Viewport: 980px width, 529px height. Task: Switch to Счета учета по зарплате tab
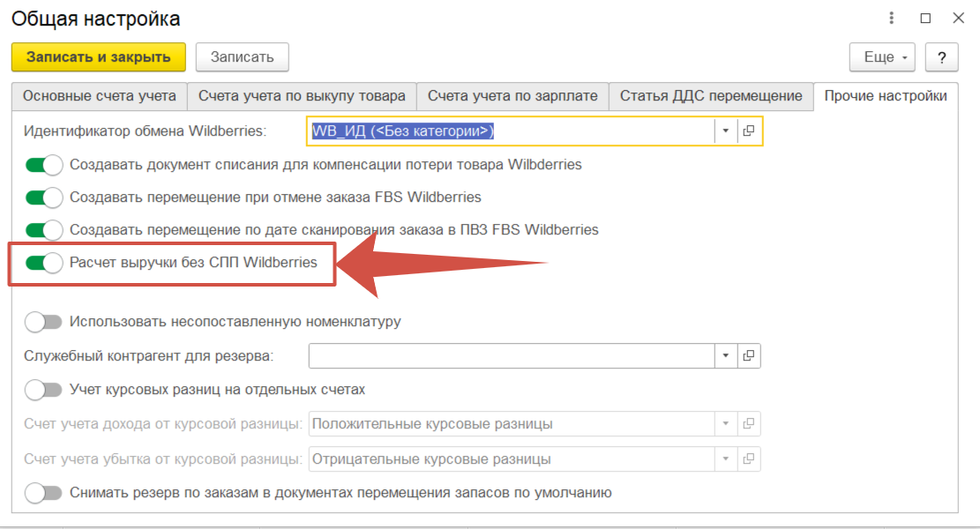pos(512,96)
